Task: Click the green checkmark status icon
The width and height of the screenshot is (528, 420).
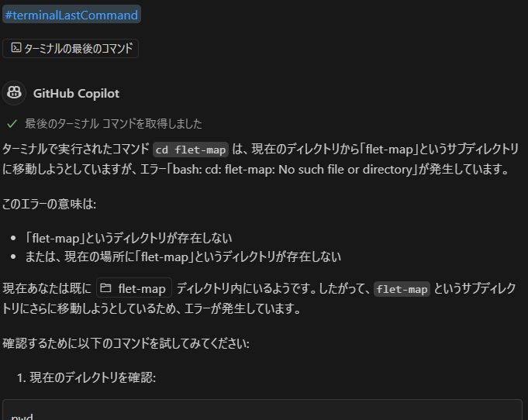Action: pos(12,124)
